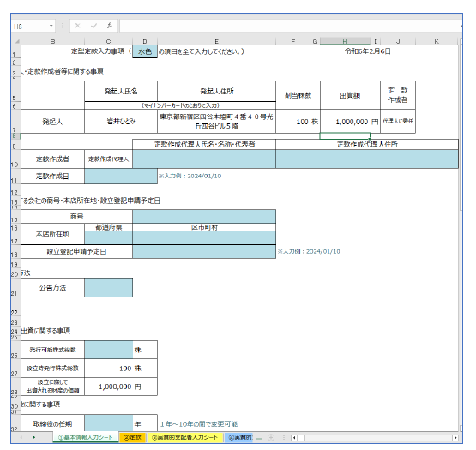Click inside the formula bar input

click(x=290, y=26)
